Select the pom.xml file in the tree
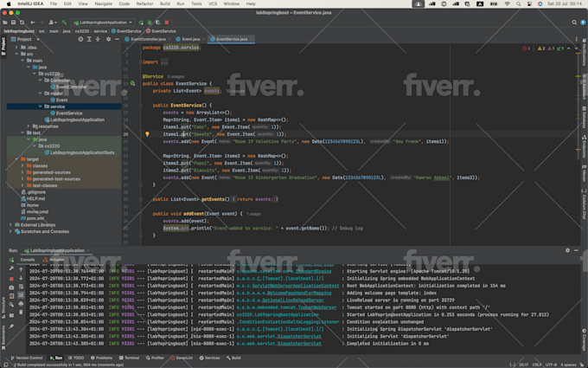588x368 pixels. pos(33,218)
